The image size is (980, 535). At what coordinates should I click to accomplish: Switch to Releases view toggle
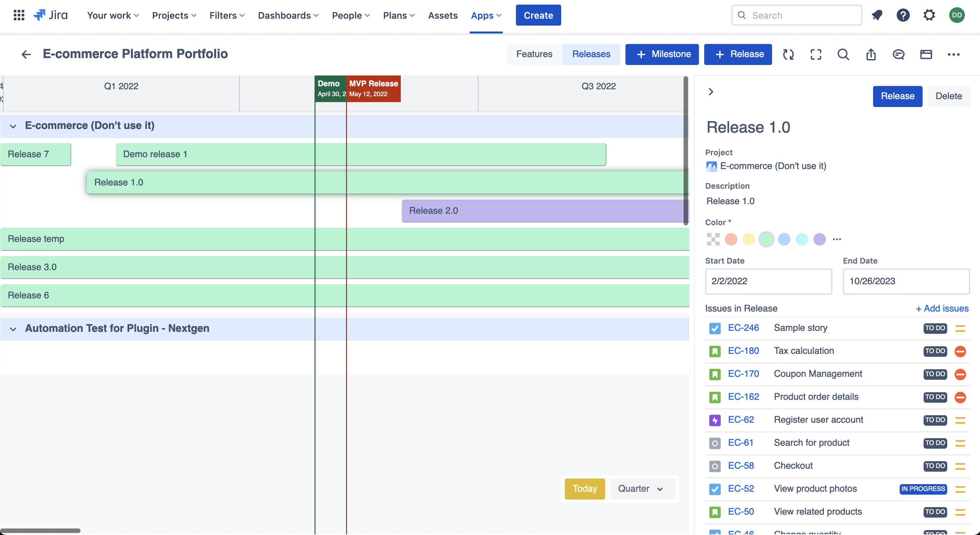click(591, 54)
